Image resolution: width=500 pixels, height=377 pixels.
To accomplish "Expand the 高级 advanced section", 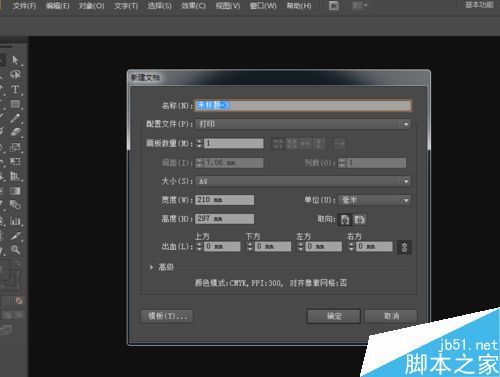I will [x=152, y=267].
